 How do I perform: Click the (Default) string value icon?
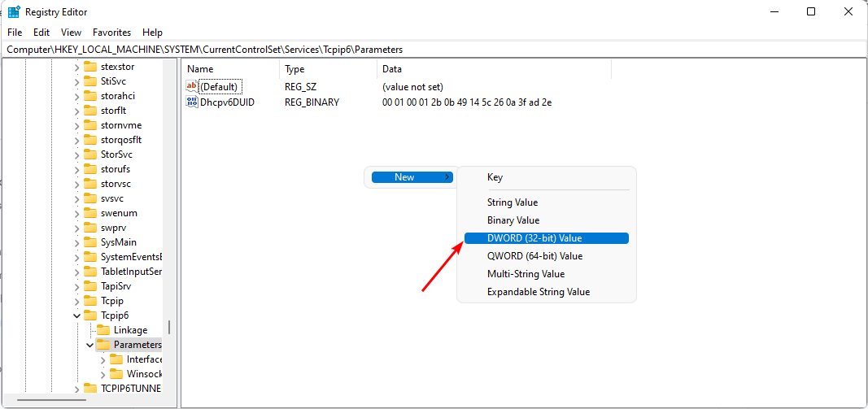(192, 86)
